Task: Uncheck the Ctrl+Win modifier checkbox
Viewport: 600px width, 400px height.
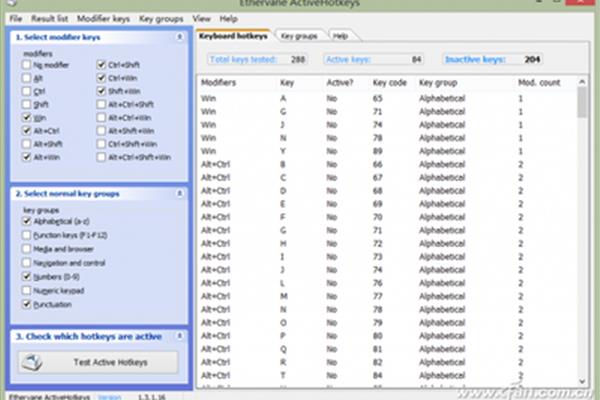Action: pos(101,78)
